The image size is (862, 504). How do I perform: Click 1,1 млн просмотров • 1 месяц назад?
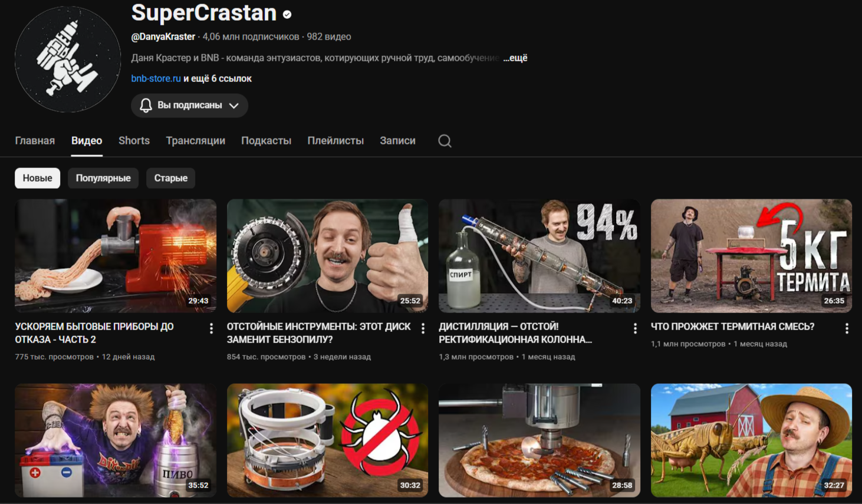point(719,344)
